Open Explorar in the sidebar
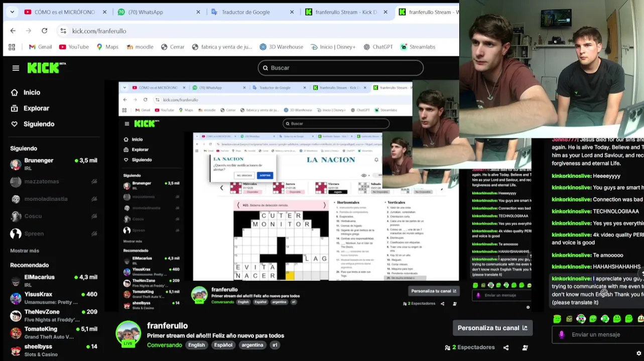 tap(31, 108)
